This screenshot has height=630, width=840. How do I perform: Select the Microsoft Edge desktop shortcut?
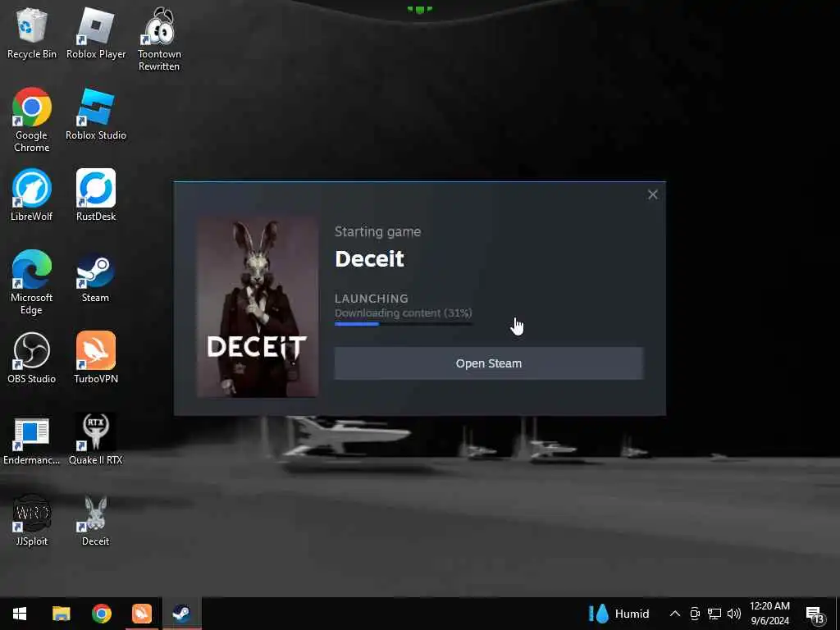coord(32,282)
